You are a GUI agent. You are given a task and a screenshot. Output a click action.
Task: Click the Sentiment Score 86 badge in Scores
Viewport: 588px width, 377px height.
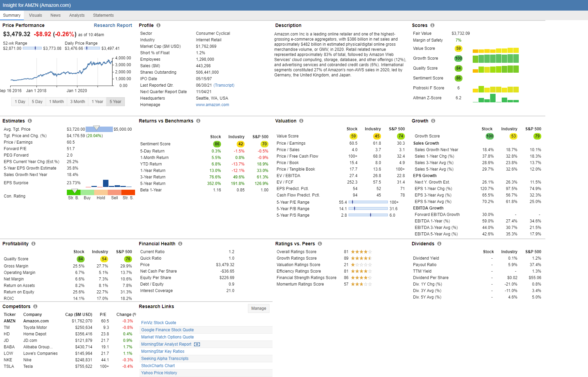[458, 78]
